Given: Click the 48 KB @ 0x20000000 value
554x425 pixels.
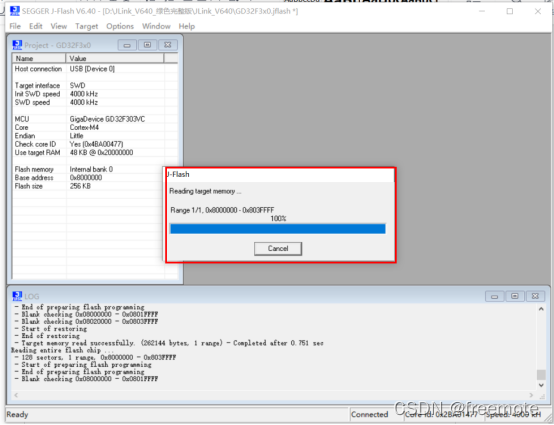Looking at the screenshot, I should [101, 153].
